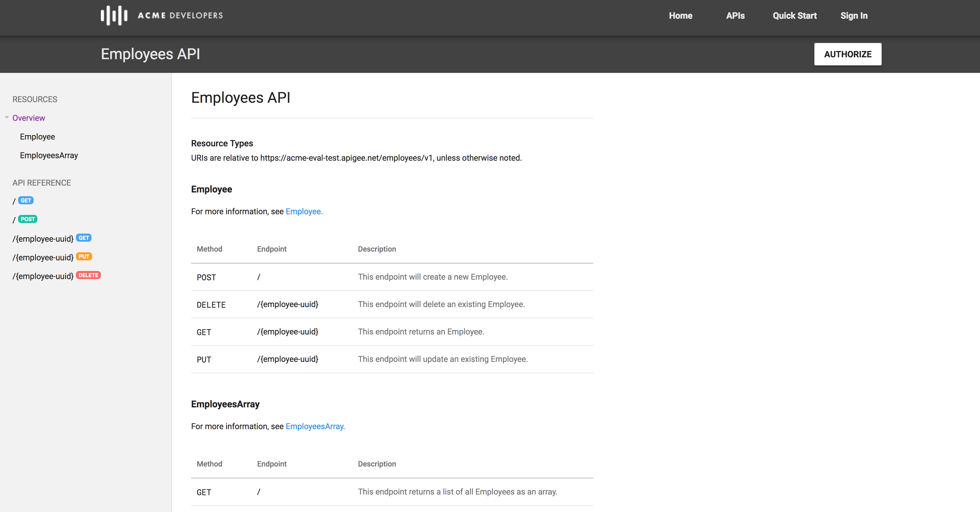This screenshot has width=980, height=512.
Task: Click the red DELETE badge in sidebar
Action: [88, 275]
